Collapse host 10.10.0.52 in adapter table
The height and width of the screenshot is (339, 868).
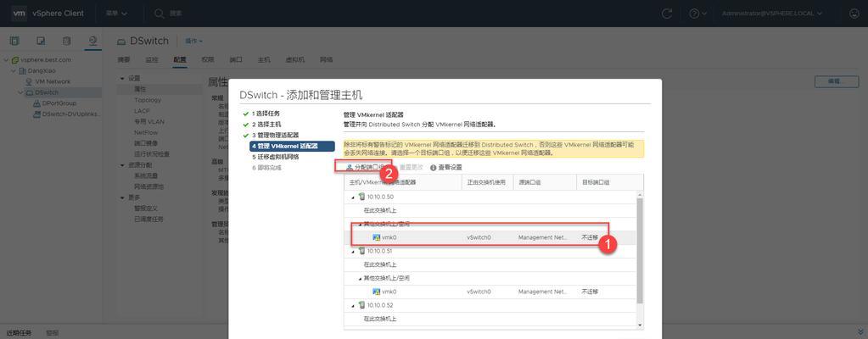[x=353, y=305]
